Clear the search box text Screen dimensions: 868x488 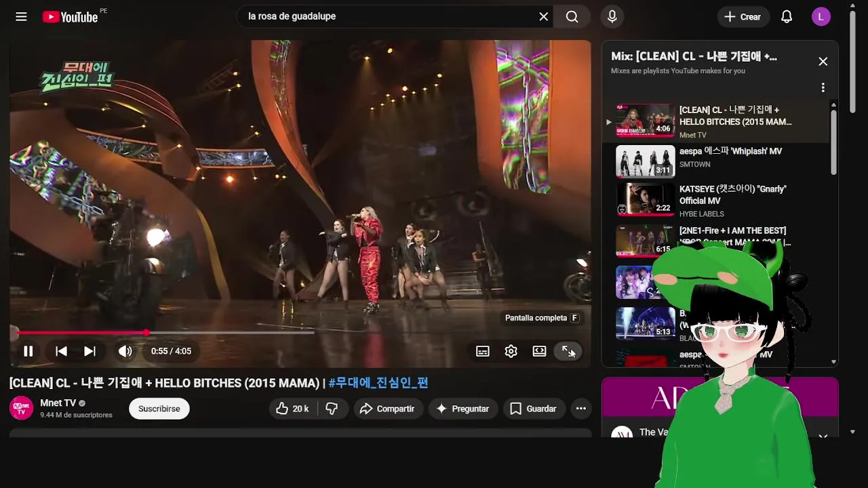tap(543, 17)
